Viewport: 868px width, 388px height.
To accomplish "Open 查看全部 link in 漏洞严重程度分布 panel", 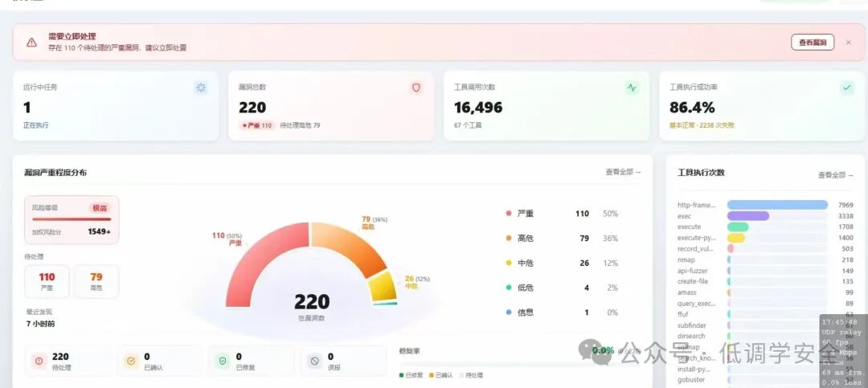I will coord(623,172).
